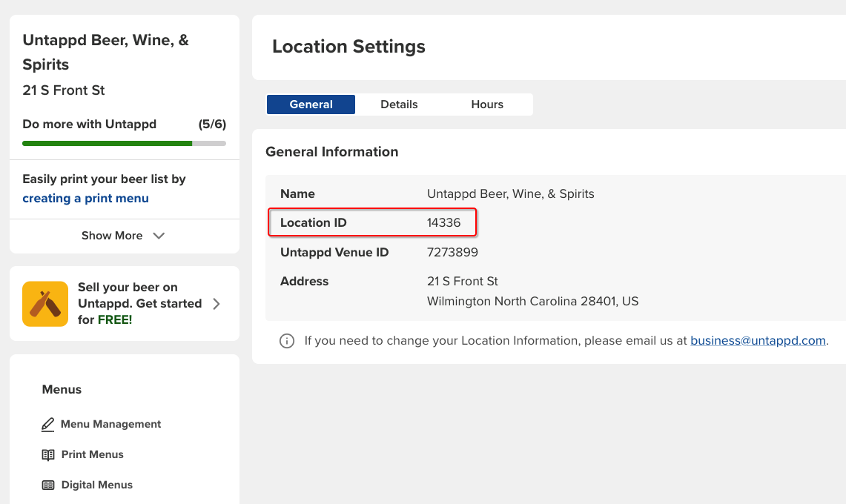Click the Location ID value 14336

(x=444, y=223)
